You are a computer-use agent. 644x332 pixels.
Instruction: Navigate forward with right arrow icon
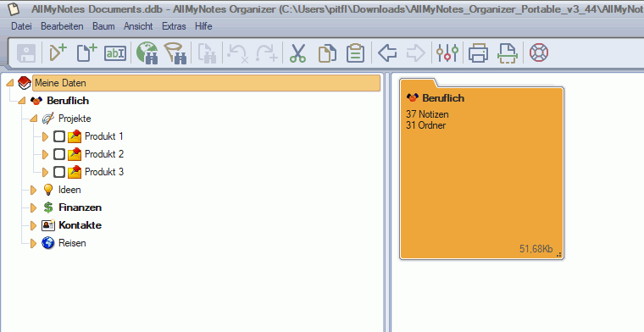tap(416, 53)
